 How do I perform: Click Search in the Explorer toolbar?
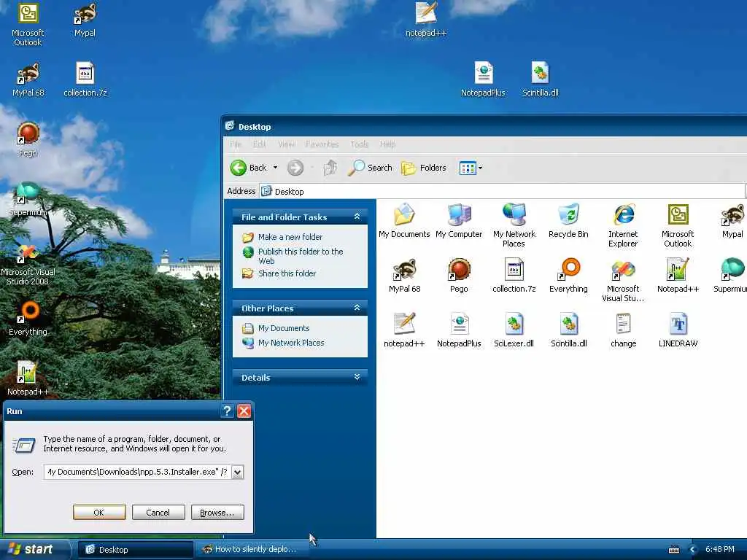tap(370, 168)
